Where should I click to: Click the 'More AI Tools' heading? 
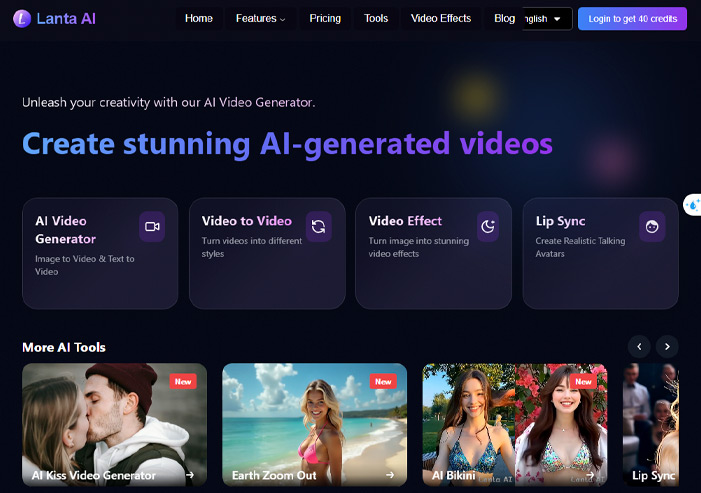pos(64,347)
